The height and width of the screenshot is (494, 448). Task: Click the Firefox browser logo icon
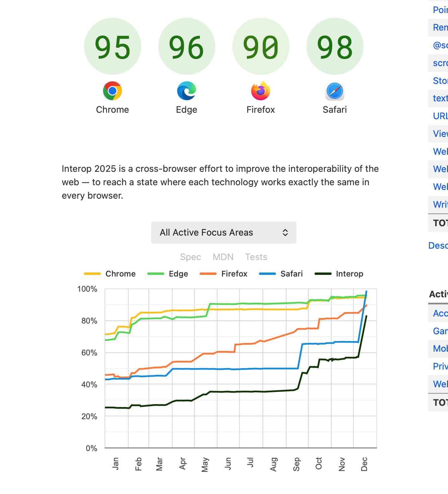coord(261,91)
